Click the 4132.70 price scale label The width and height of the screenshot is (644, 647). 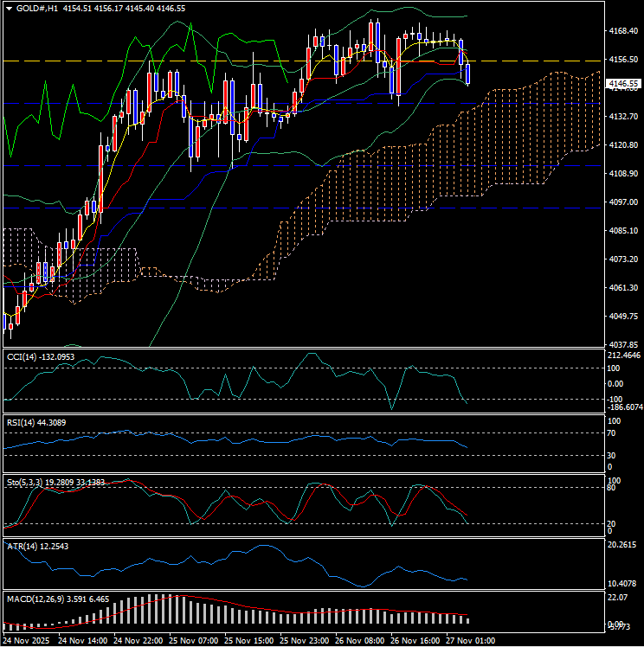click(x=624, y=116)
